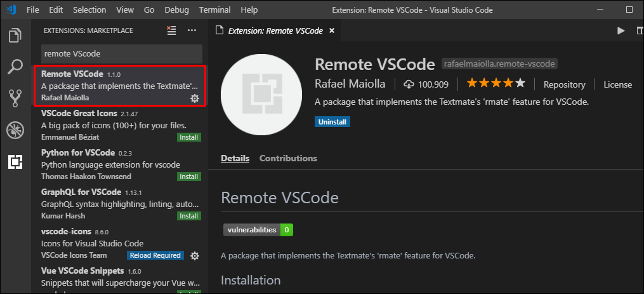Click the split editor icon
The image size is (644, 294).
[x=640, y=31]
